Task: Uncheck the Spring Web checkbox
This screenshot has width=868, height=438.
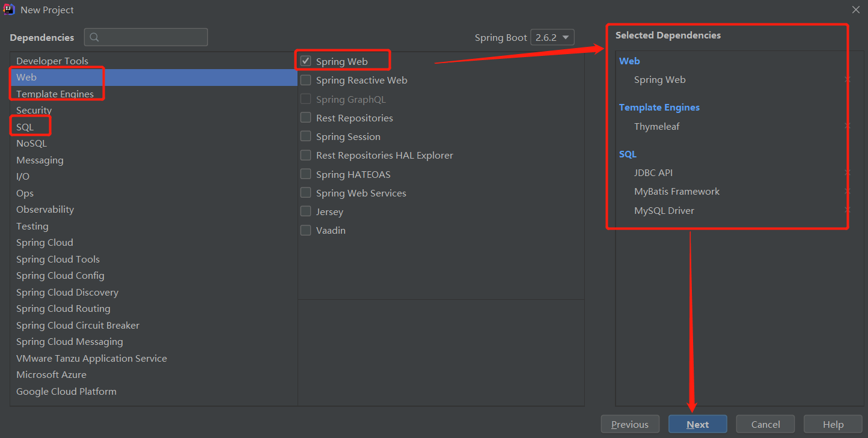Action: [x=305, y=61]
